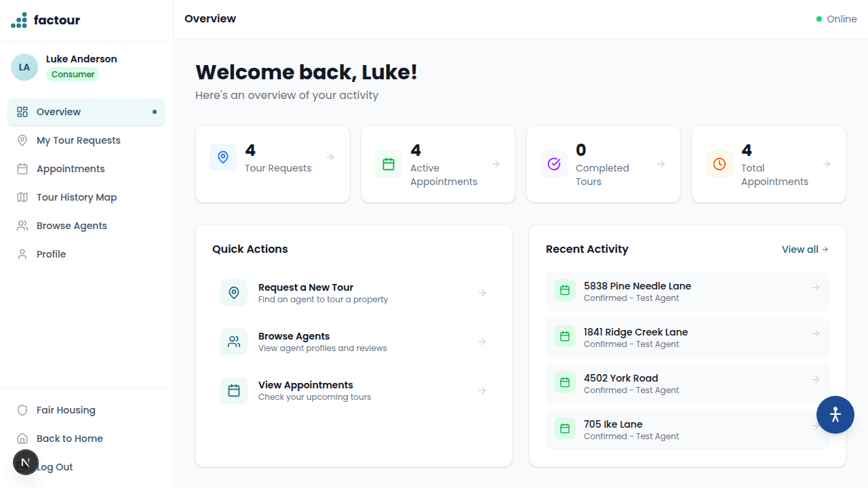Click the Total Appointments clock icon

click(719, 163)
